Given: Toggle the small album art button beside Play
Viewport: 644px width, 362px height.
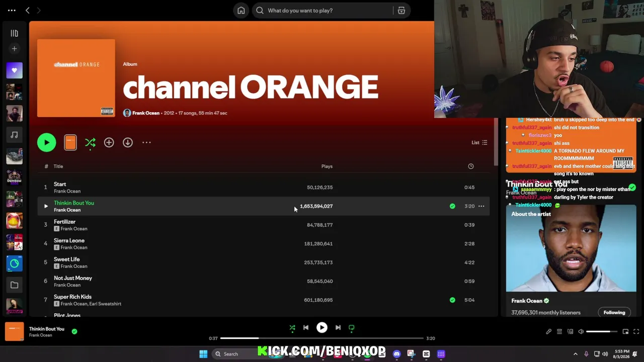Looking at the screenshot, I should tap(70, 143).
